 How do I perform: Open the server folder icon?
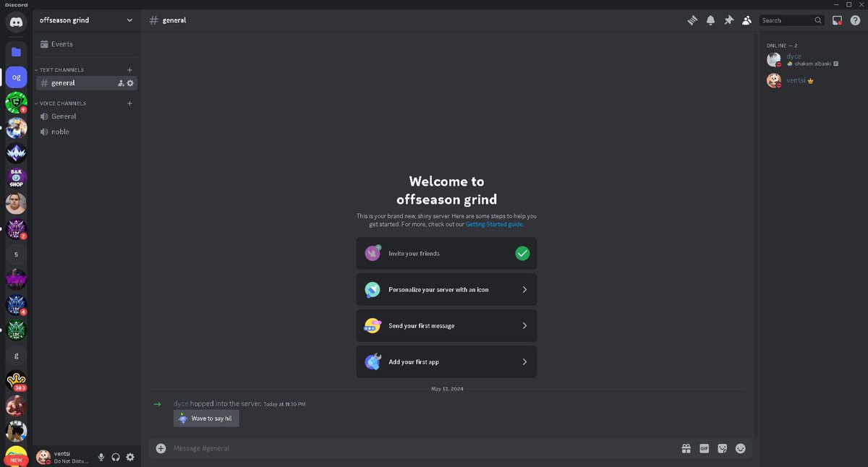pyautogui.click(x=16, y=52)
